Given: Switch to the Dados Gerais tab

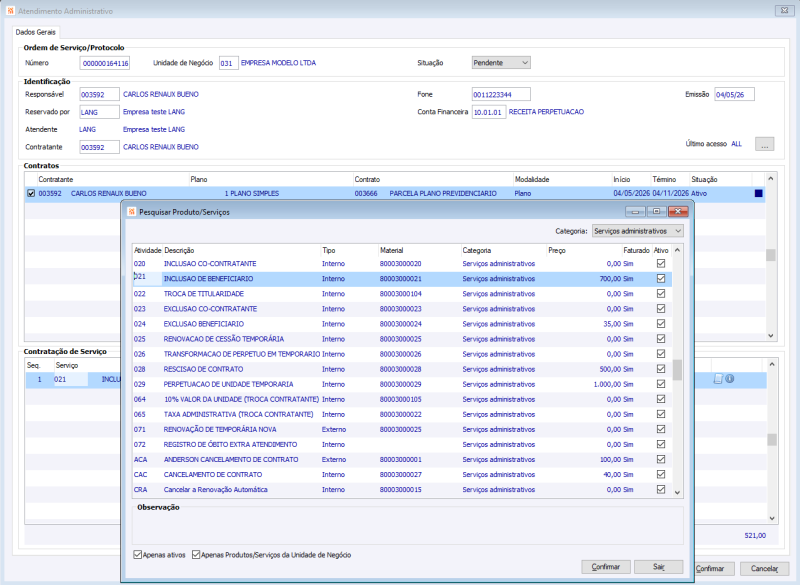Looking at the screenshot, I should (x=35, y=32).
